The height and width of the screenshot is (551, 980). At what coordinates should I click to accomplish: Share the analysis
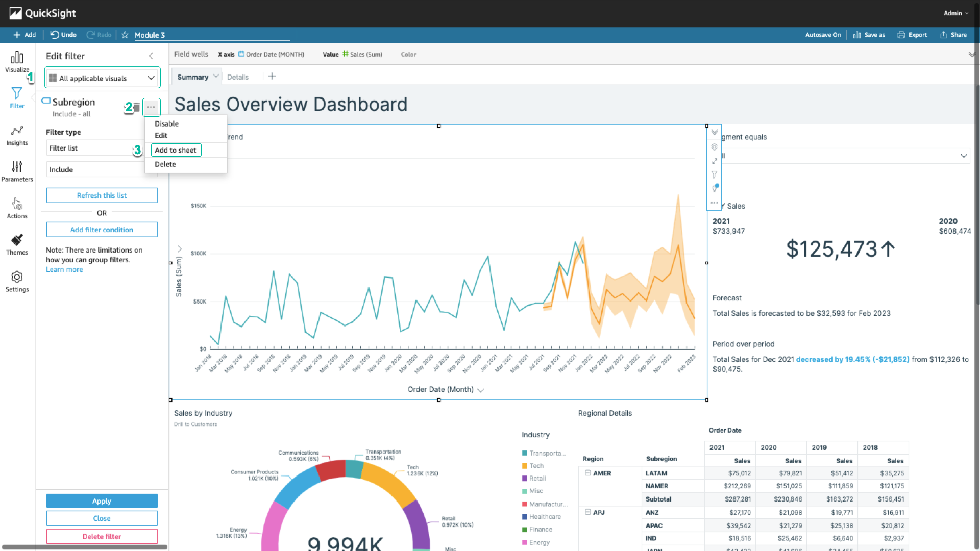[953, 35]
